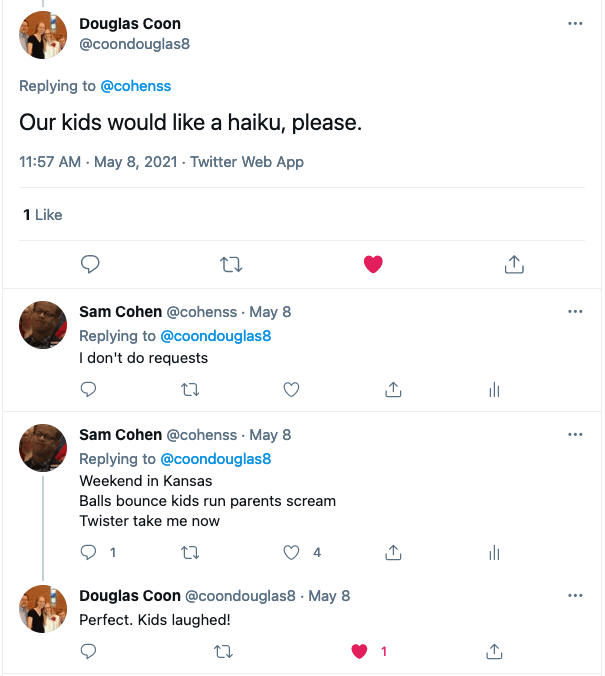Open Douglas Coon's profile picture at top

(43, 34)
